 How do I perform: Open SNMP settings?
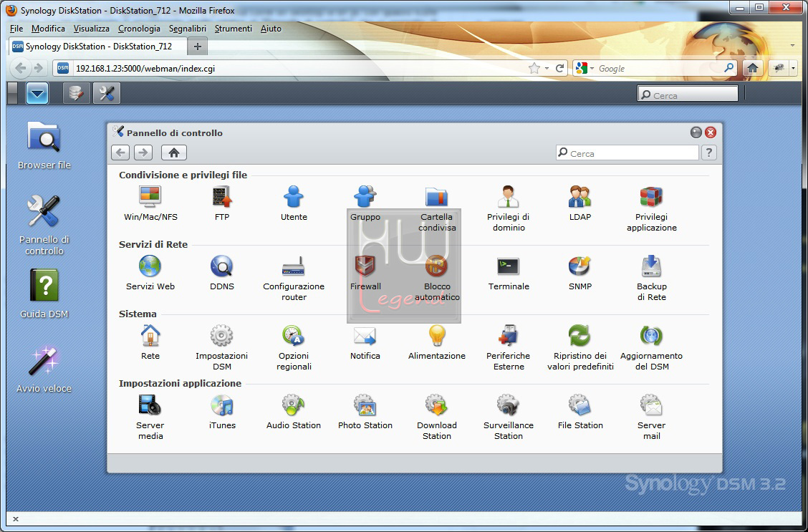tap(580, 272)
